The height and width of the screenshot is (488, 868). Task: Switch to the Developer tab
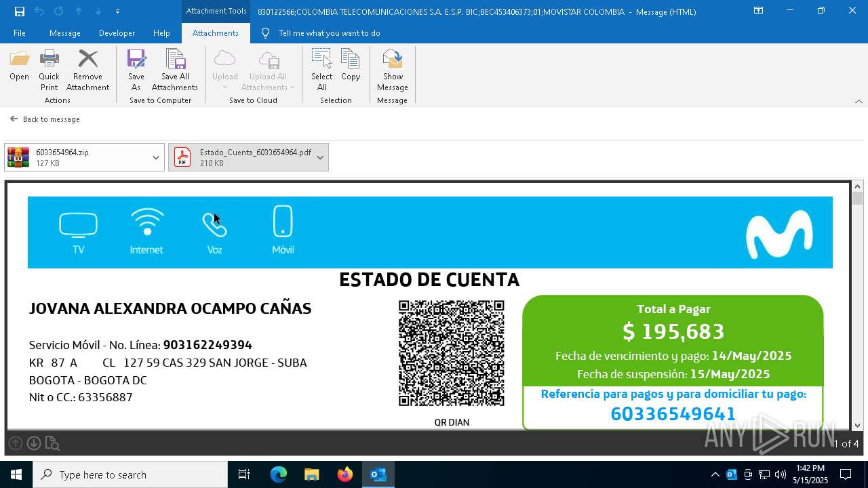point(117,33)
